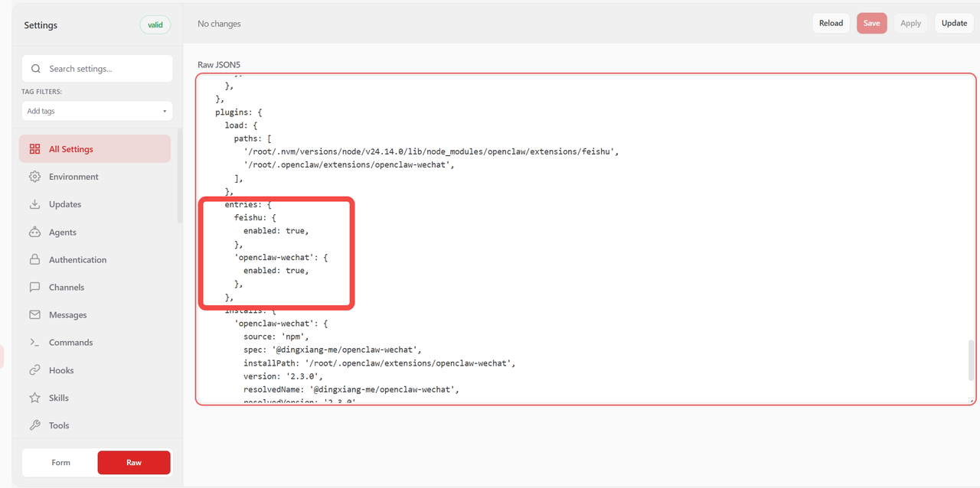Screen dimensions: 980x488
Task: Click the Hooks link icon
Action: click(34, 370)
